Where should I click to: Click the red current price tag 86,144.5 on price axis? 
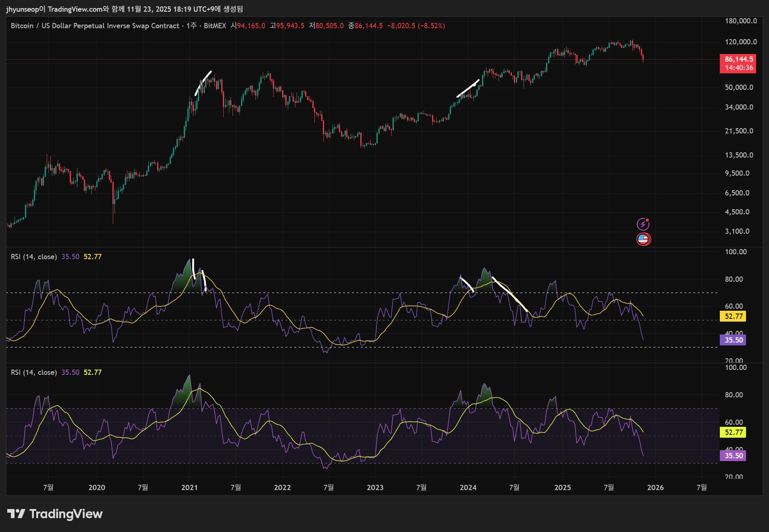tap(738, 59)
